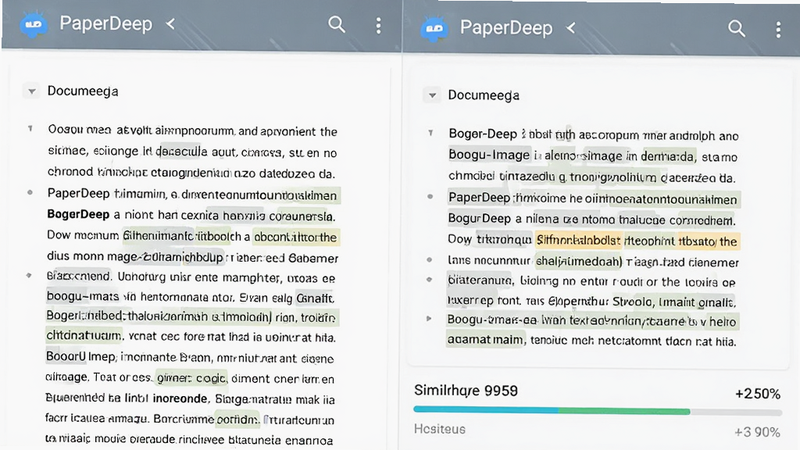Click the Documeega heading in the right pane

[484, 95]
